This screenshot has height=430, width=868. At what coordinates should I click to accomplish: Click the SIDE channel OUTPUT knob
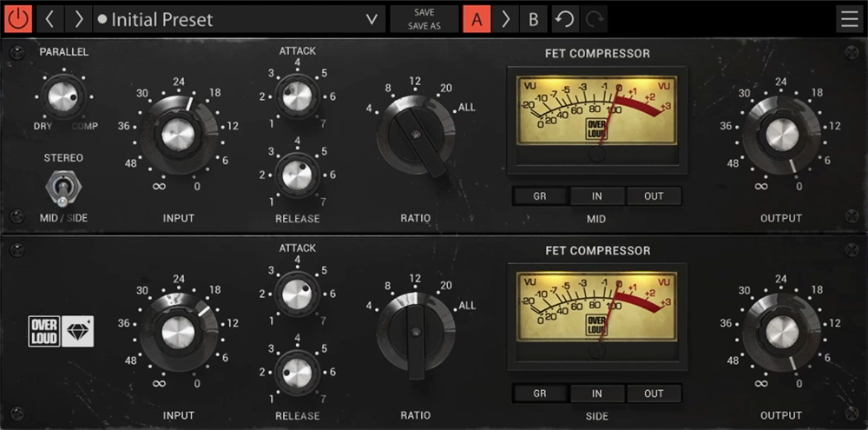click(x=782, y=333)
